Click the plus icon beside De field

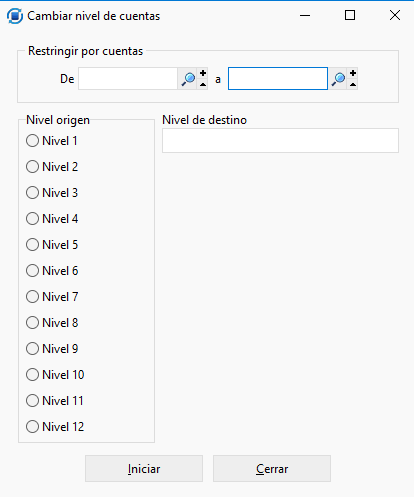tap(203, 73)
